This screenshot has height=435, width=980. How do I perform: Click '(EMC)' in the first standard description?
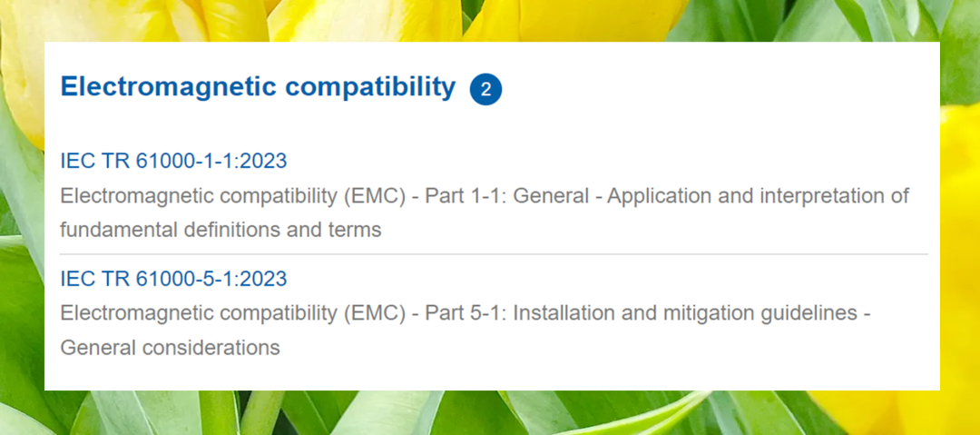tap(374, 196)
